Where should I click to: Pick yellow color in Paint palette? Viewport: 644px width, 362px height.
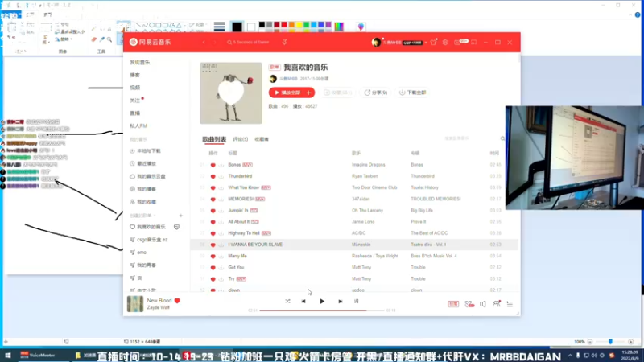(x=299, y=25)
